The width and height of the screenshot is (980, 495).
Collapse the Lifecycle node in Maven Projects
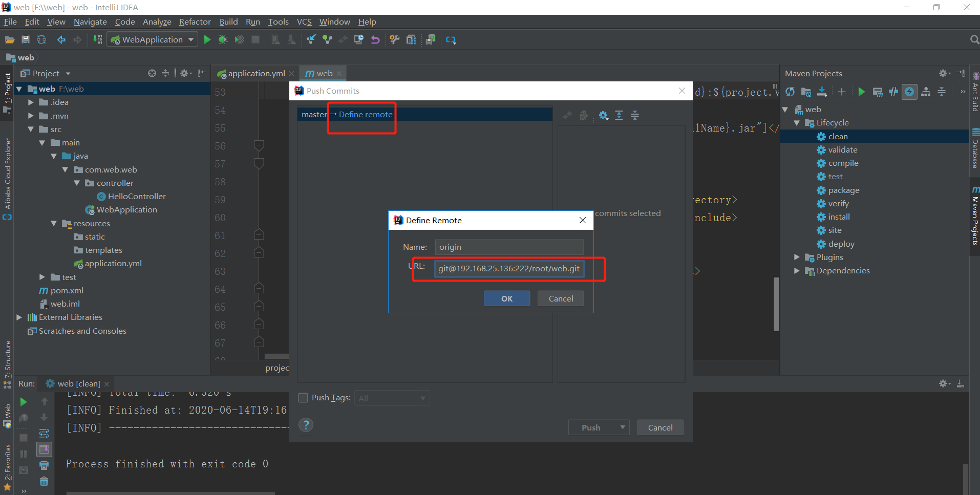coord(797,123)
